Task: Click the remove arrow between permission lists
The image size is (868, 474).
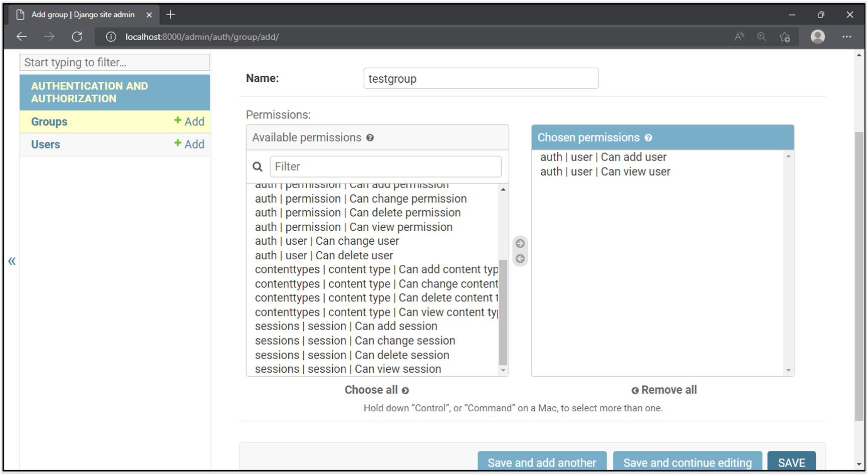Action: [520, 259]
